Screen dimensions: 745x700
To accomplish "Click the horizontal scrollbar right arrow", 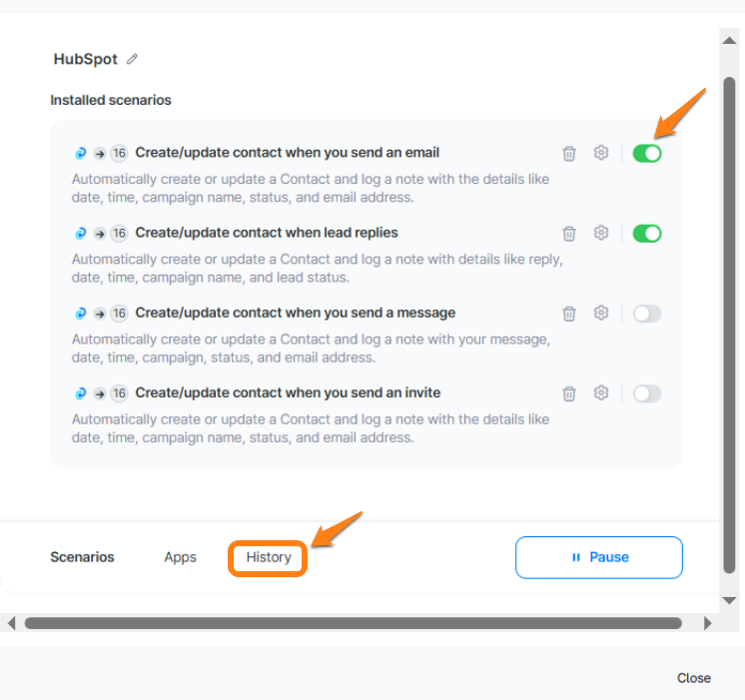I will (x=707, y=623).
